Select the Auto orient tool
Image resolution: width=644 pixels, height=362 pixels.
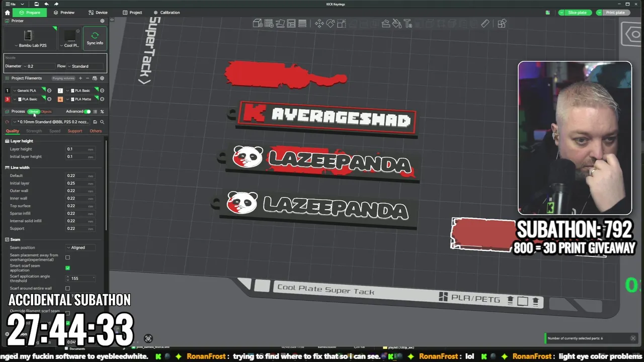pos(280,24)
